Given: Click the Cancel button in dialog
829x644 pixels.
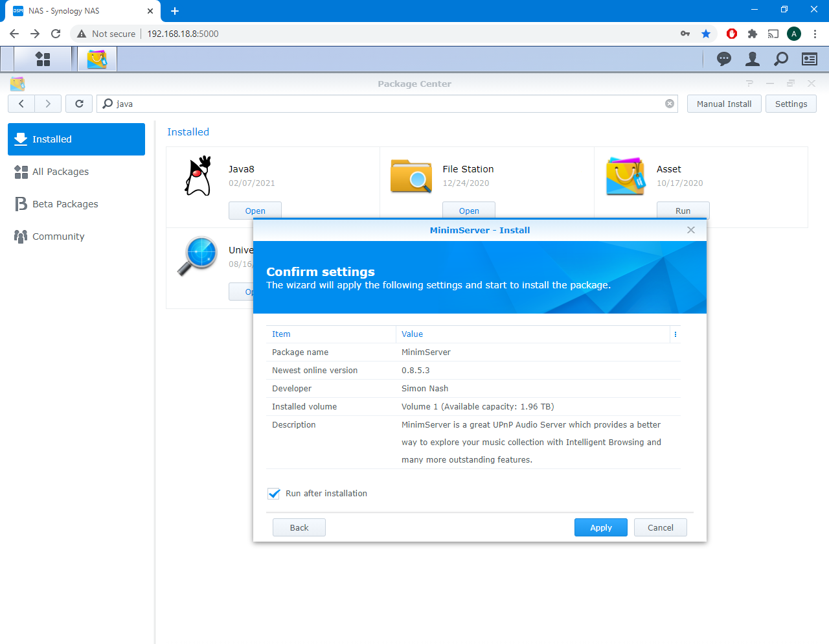Looking at the screenshot, I should click(x=661, y=527).
